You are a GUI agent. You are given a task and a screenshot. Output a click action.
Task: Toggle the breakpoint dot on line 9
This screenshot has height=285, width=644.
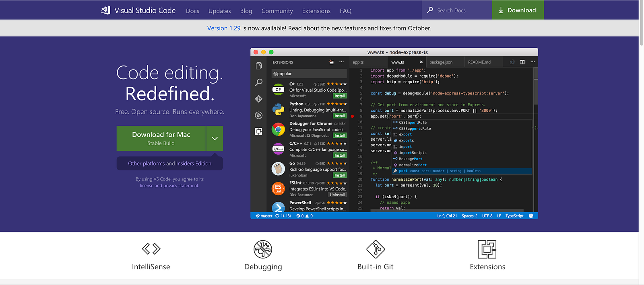pos(352,116)
